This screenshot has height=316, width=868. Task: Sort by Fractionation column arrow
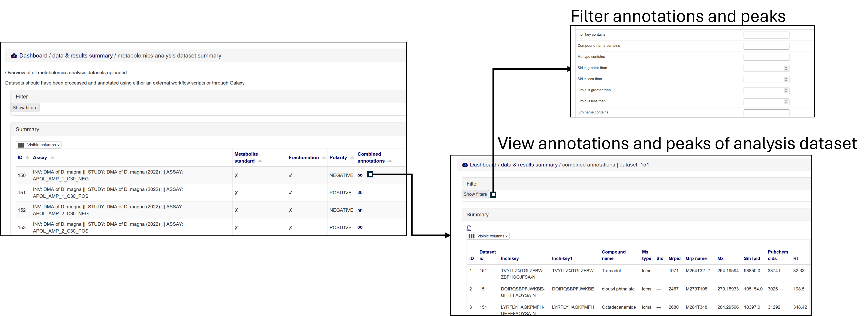coord(324,158)
